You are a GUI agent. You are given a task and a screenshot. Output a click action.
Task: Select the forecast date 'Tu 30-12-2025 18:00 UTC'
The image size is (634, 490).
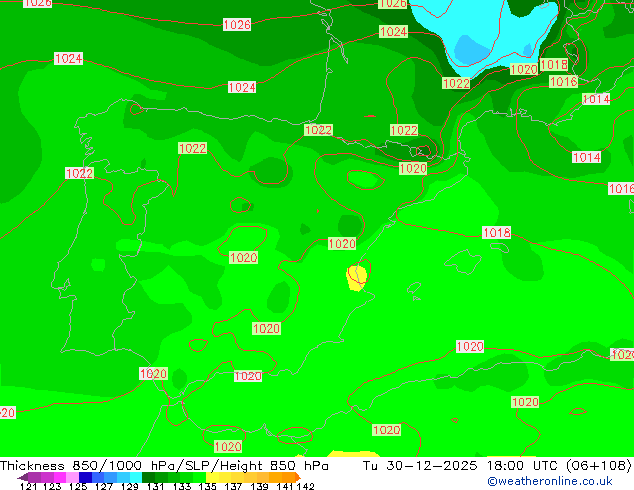point(460,466)
